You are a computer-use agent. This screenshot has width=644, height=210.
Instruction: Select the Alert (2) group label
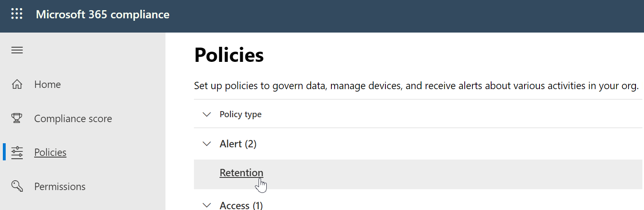click(x=238, y=144)
